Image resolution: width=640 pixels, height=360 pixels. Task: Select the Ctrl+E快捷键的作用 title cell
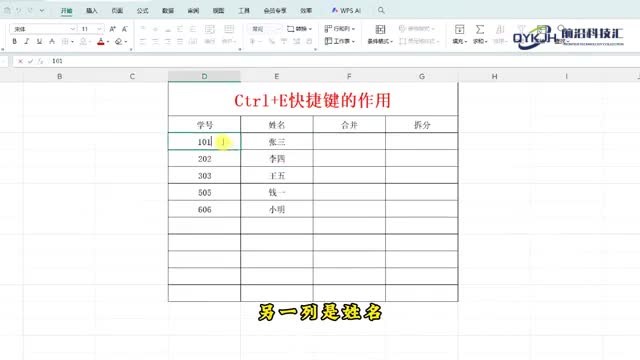(x=313, y=100)
